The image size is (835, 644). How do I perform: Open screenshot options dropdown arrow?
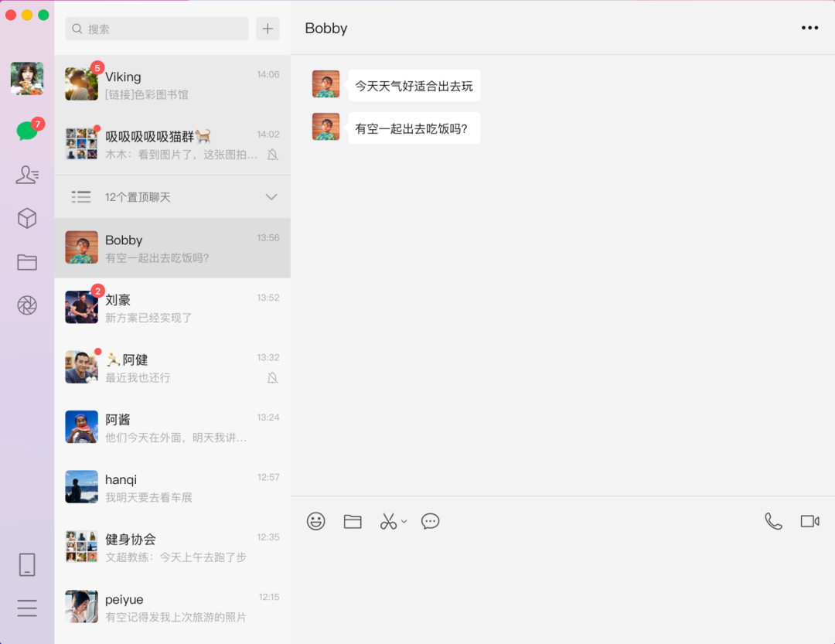(x=404, y=522)
